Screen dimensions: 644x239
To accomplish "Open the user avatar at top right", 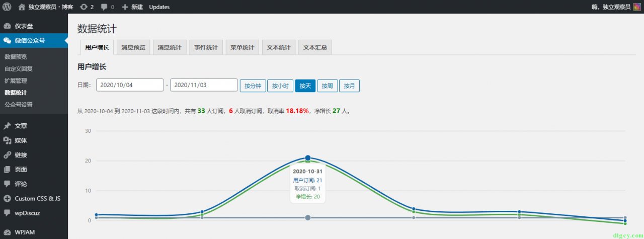I will tap(636, 7).
